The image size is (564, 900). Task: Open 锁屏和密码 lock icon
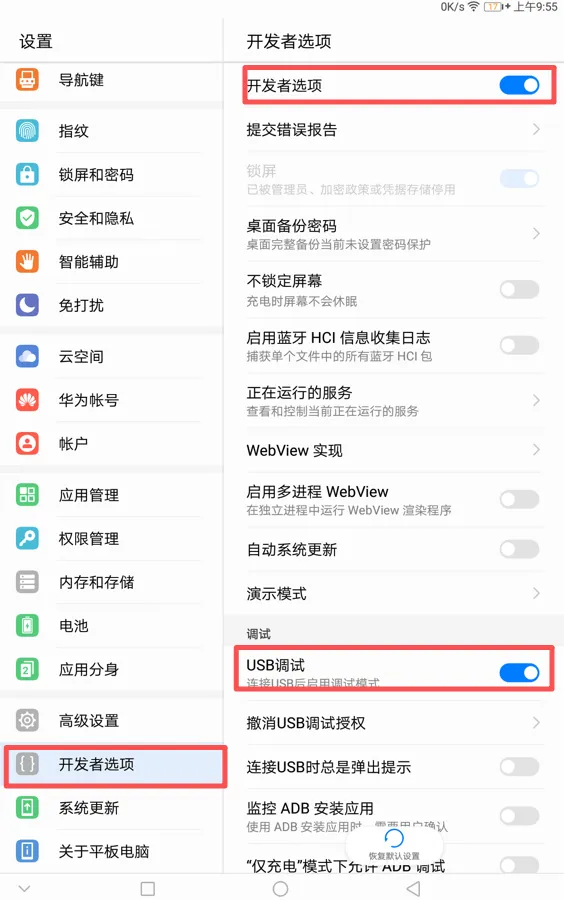(x=27, y=174)
